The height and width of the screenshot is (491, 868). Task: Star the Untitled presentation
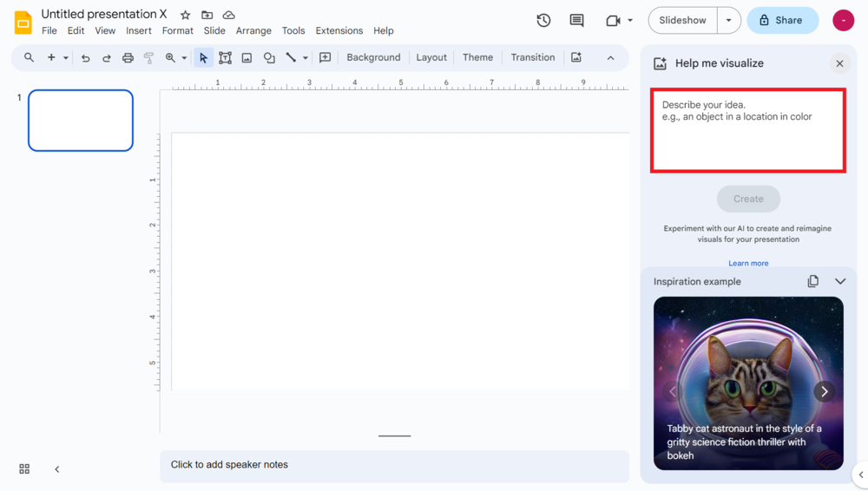[x=185, y=15]
